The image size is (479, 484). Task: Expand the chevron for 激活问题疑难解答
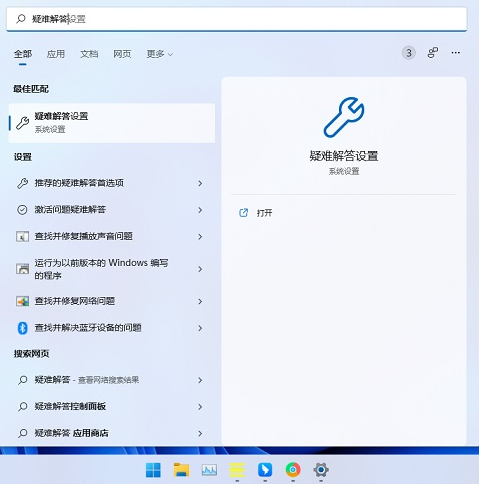click(200, 210)
